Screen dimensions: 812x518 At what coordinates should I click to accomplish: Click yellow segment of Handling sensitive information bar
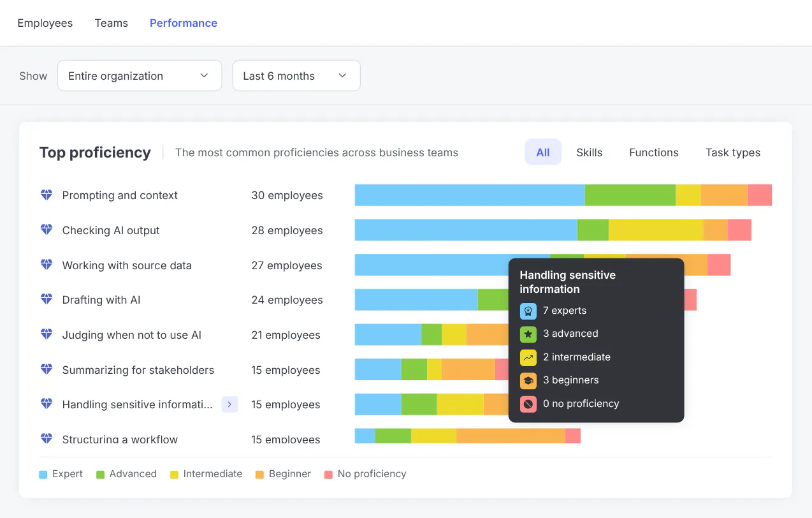(460, 404)
